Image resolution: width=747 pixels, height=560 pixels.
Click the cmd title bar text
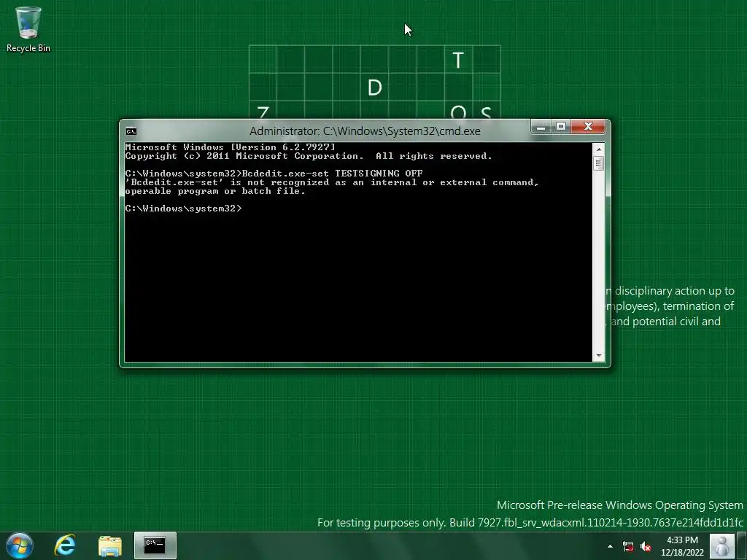click(x=365, y=131)
